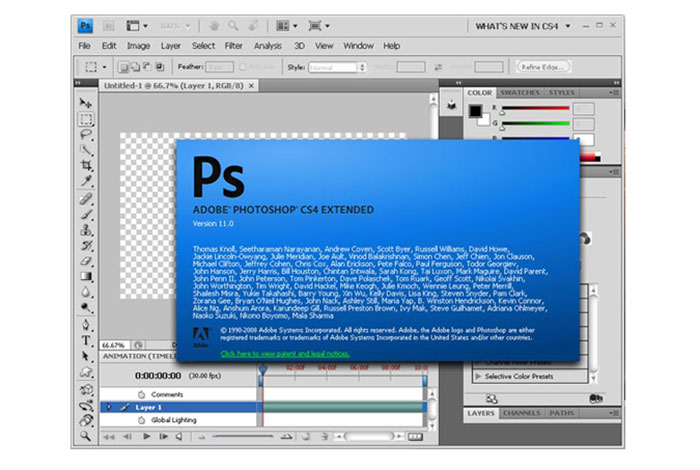Select the Magic Wand tool

pyautogui.click(x=86, y=150)
